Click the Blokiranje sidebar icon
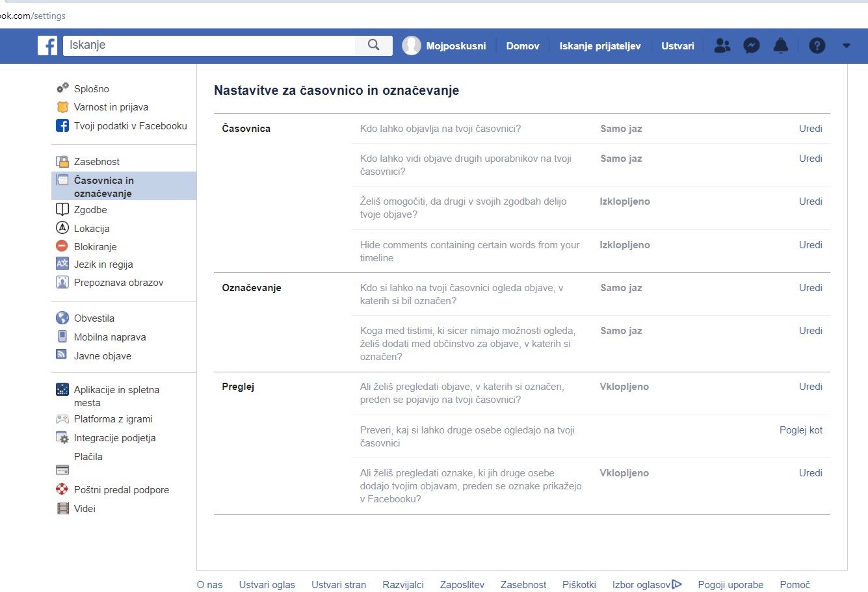 tap(62, 246)
